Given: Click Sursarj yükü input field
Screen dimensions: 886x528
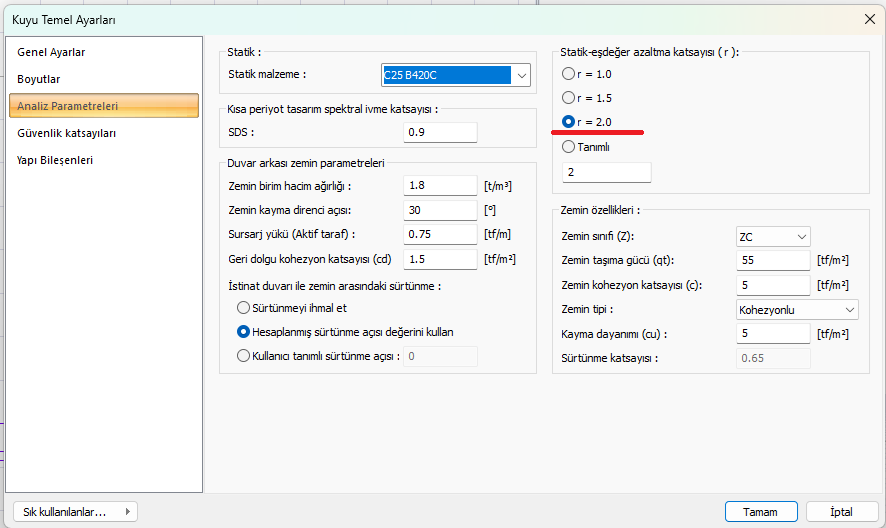Looking at the screenshot, I should (x=440, y=234).
